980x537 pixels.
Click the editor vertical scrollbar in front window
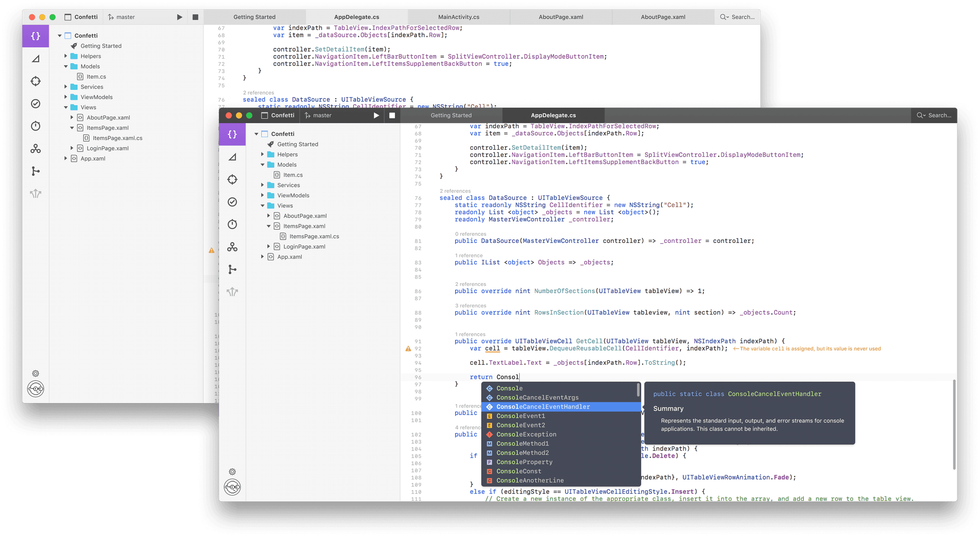point(954,425)
